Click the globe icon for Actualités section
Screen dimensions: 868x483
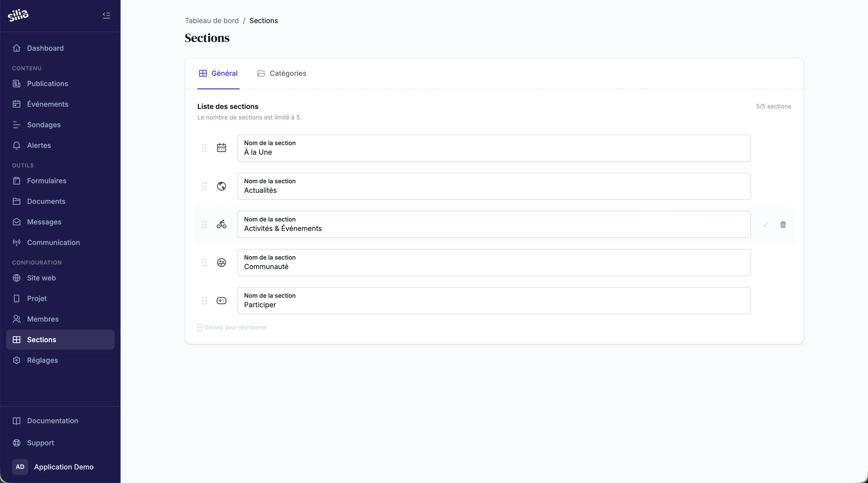(221, 186)
